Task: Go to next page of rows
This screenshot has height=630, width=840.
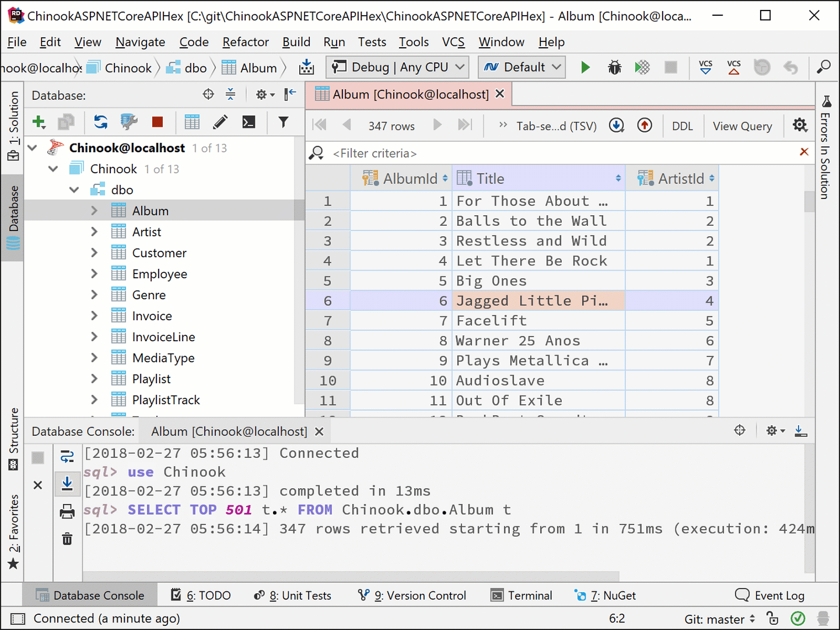Action: pyautogui.click(x=437, y=125)
